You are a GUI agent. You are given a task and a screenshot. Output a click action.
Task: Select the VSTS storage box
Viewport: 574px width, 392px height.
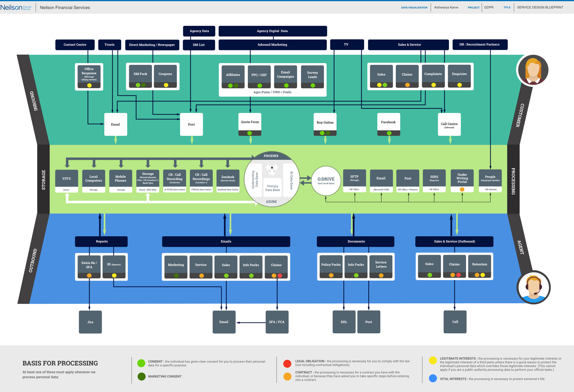66,181
